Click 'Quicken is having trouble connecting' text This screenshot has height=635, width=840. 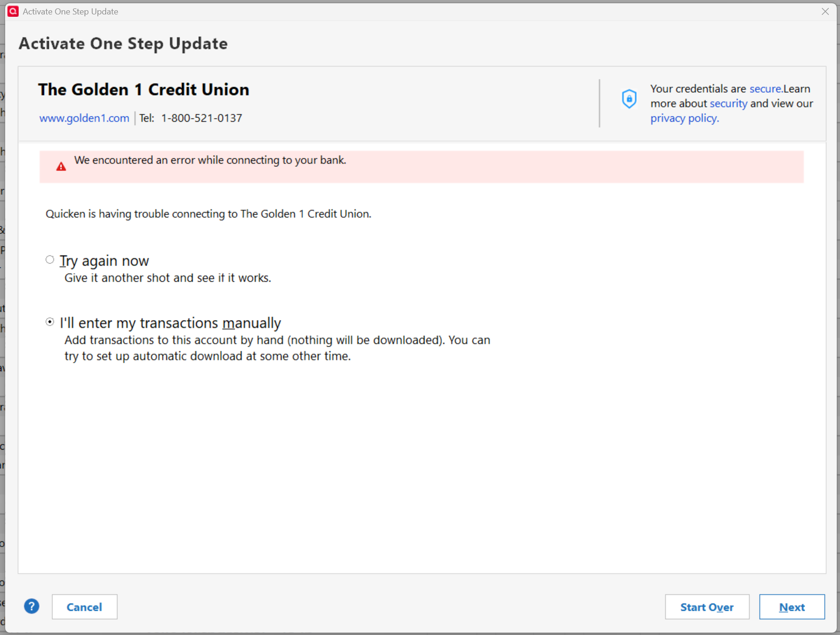208,214
